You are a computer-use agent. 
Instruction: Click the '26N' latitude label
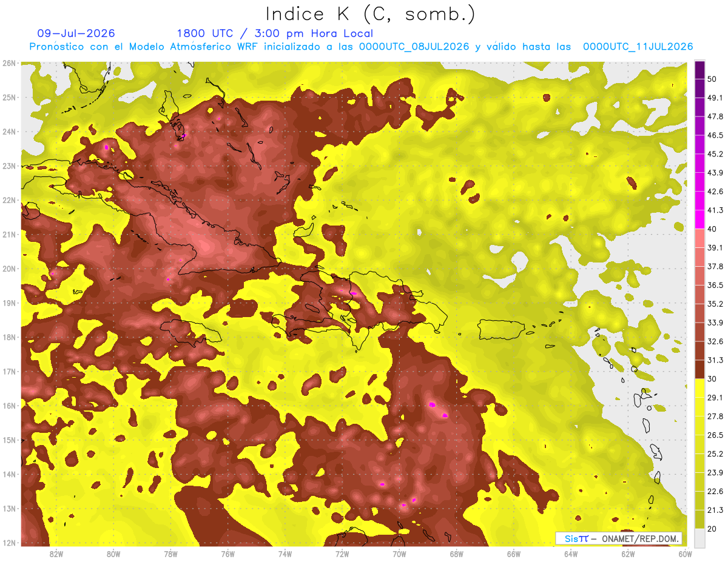pos(9,63)
